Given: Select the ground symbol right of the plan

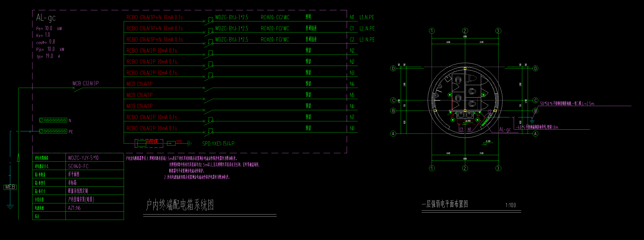Looking at the screenshot, I should (x=532, y=121).
